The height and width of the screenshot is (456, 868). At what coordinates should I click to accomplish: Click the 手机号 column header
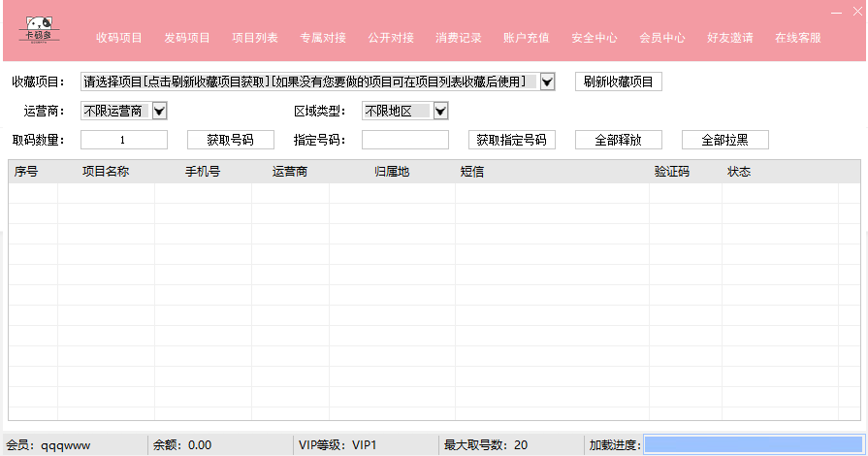pyautogui.click(x=203, y=172)
